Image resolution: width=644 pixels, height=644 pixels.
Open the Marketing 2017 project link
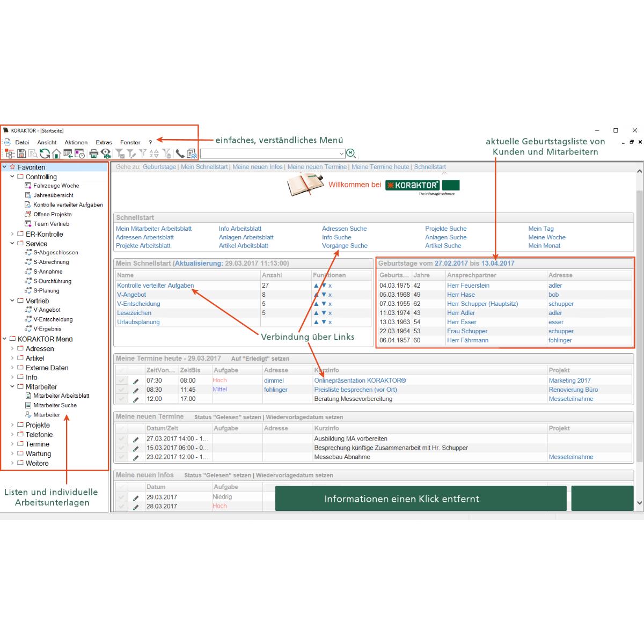(569, 380)
